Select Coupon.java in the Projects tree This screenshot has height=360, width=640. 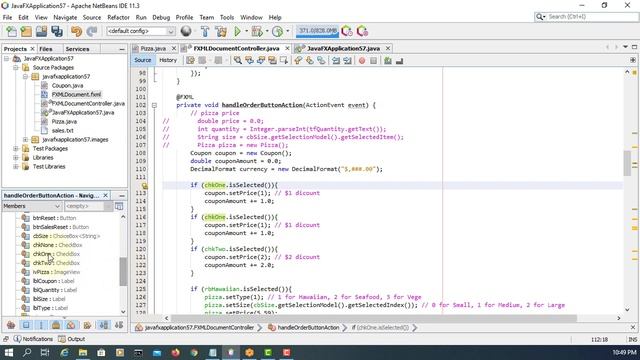(x=67, y=86)
